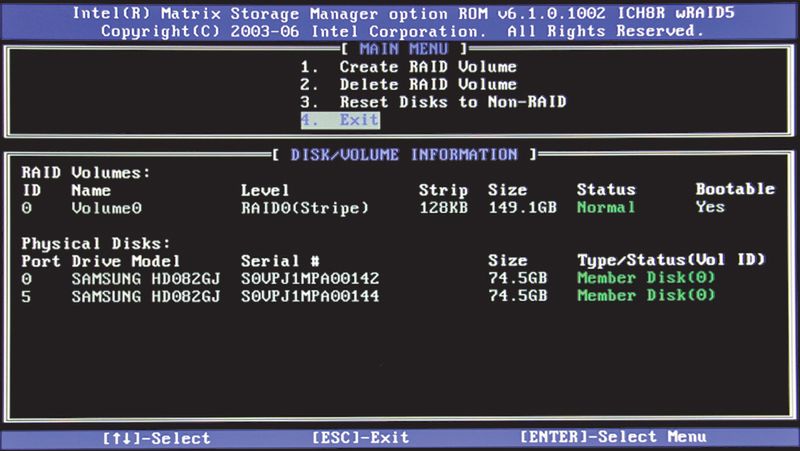Select the highlighted Exit menu option
The height and width of the screenshot is (451, 800).
[x=340, y=120]
